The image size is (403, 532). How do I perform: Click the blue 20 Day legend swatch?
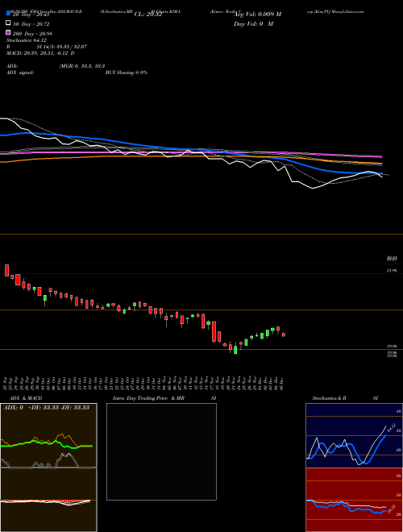pos(8,13)
